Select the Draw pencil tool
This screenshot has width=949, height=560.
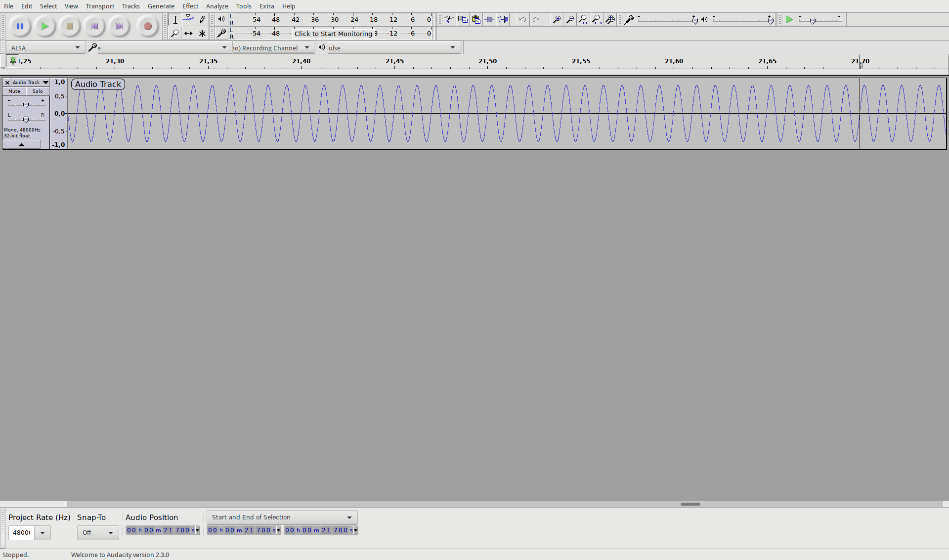202,20
